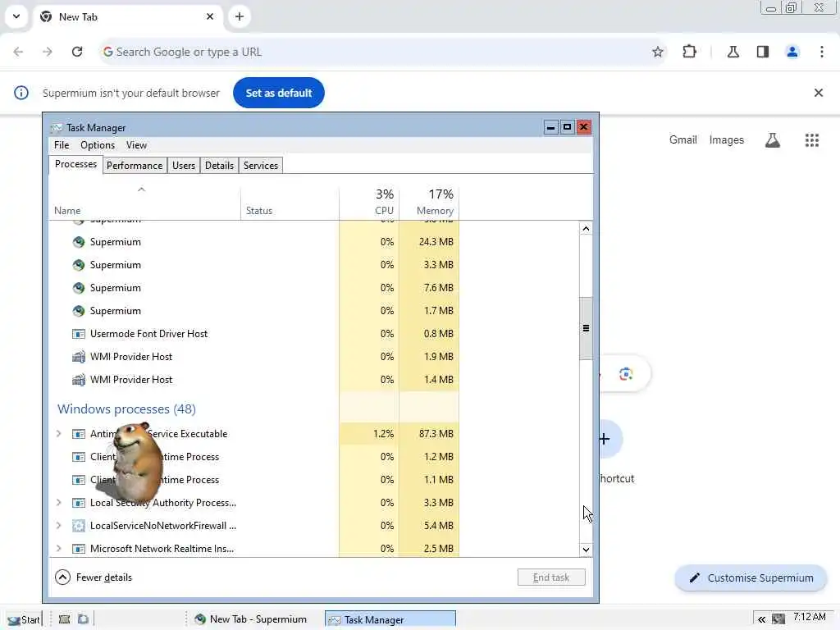Click the Task Manager scrollbar thumb
This screenshot has height=630, width=840.
click(x=586, y=328)
